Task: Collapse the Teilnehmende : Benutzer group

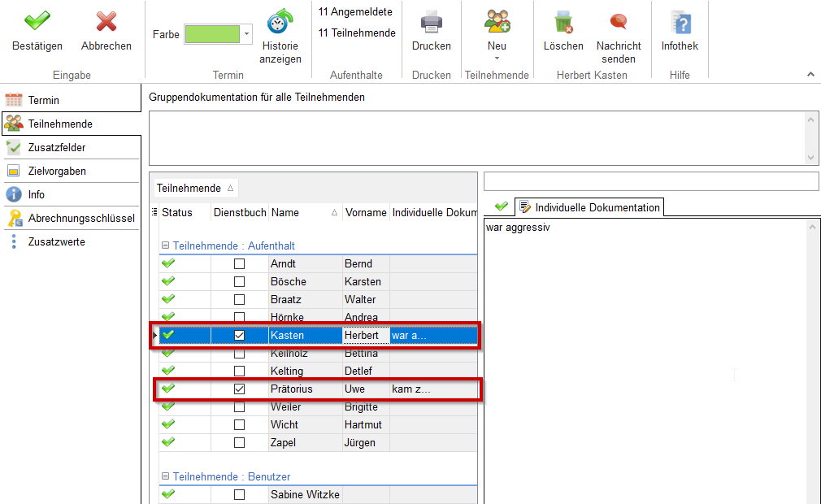Action: tap(165, 477)
